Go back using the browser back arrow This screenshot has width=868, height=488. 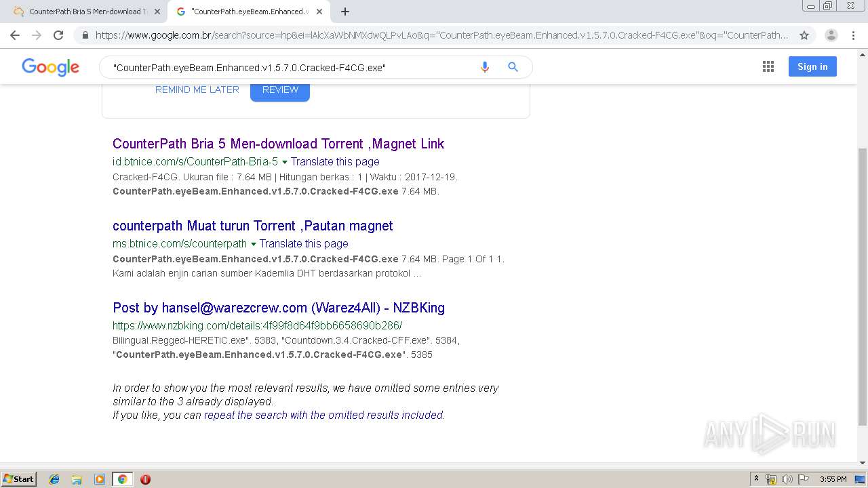pos(15,35)
